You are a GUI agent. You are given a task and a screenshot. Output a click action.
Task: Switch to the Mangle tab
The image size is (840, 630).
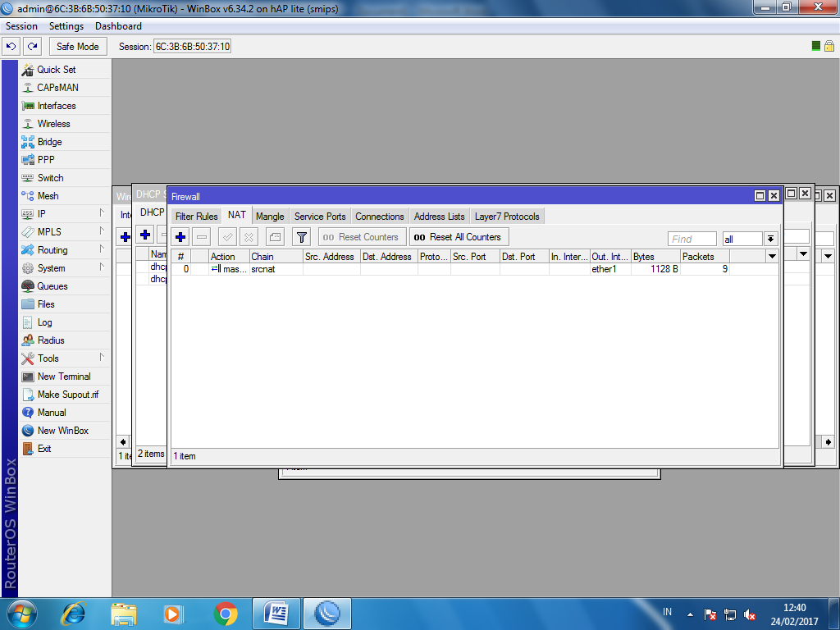pyautogui.click(x=270, y=217)
